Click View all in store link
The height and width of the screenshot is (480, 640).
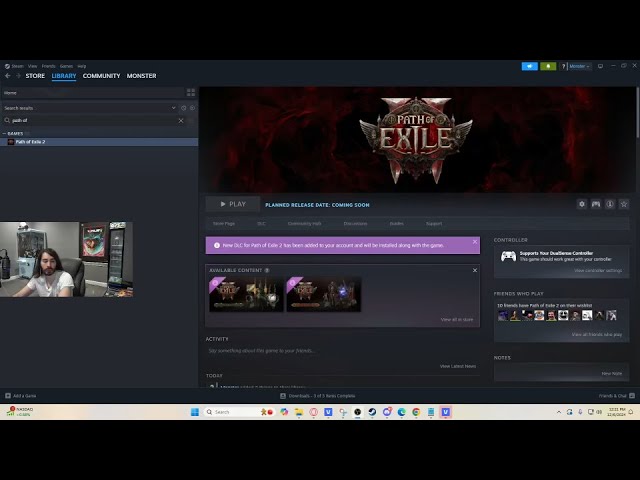(457, 320)
